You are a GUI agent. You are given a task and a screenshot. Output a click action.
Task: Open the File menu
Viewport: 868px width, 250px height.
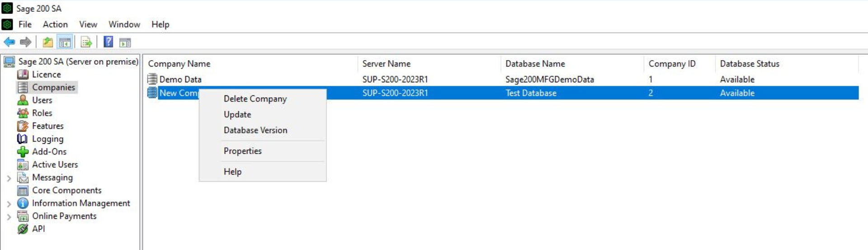tap(25, 24)
